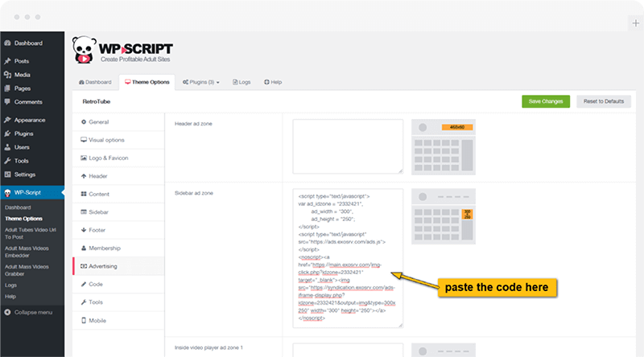Open the Help tab
This screenshot has width=644, height=357.
(273, 82)
